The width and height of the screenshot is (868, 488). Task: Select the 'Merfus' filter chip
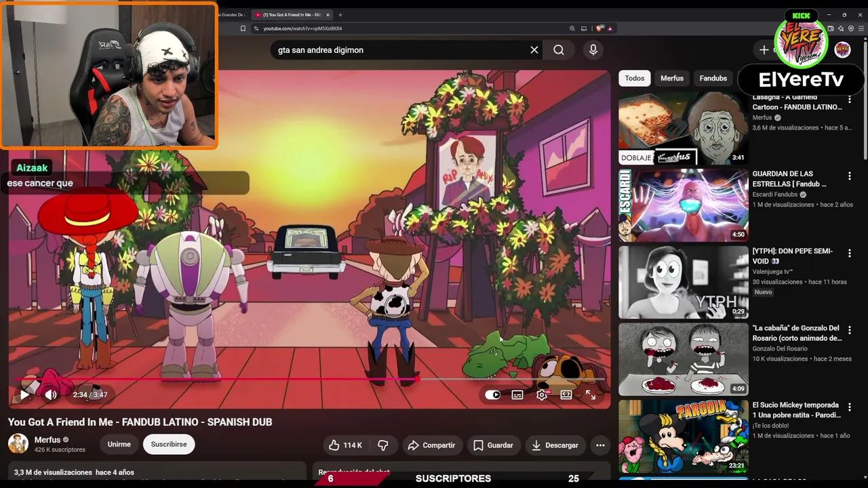pyautogui.click(x=672, y=78)
